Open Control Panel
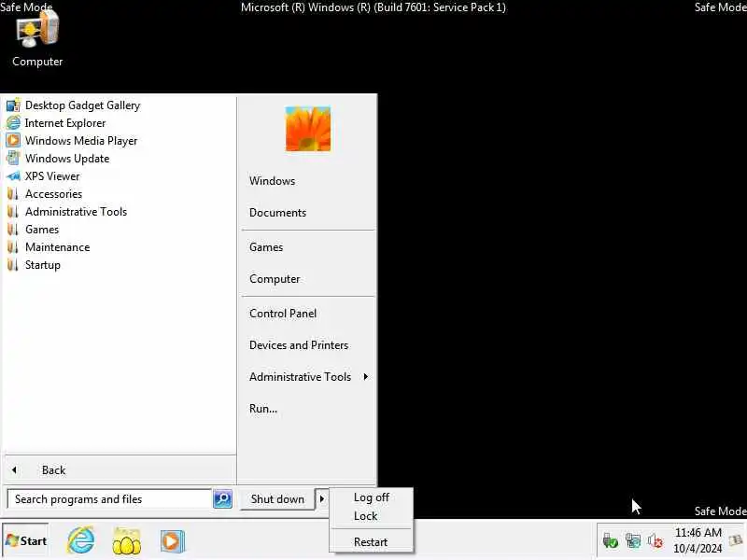The image size is (747, 560). (283, 314)
